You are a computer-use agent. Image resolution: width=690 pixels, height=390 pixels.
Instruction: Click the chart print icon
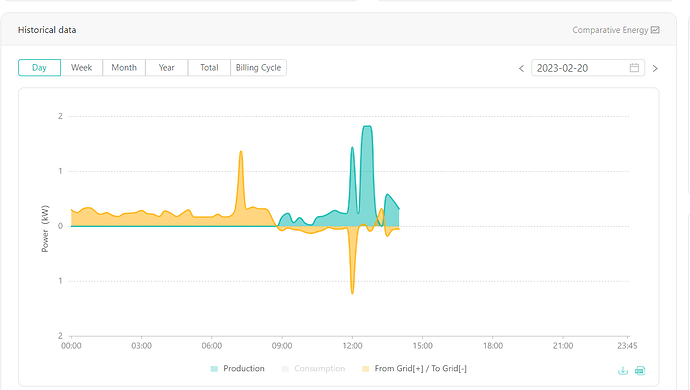640,371
